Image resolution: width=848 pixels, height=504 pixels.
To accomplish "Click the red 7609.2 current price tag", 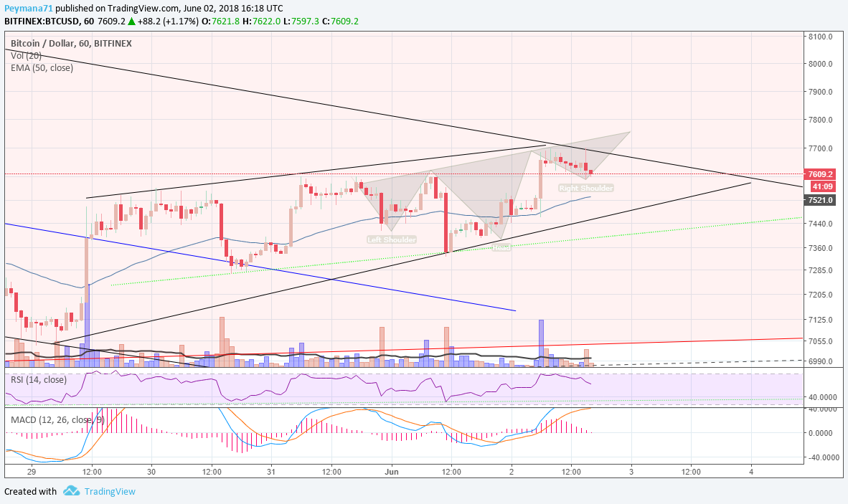I will point(820,174).
